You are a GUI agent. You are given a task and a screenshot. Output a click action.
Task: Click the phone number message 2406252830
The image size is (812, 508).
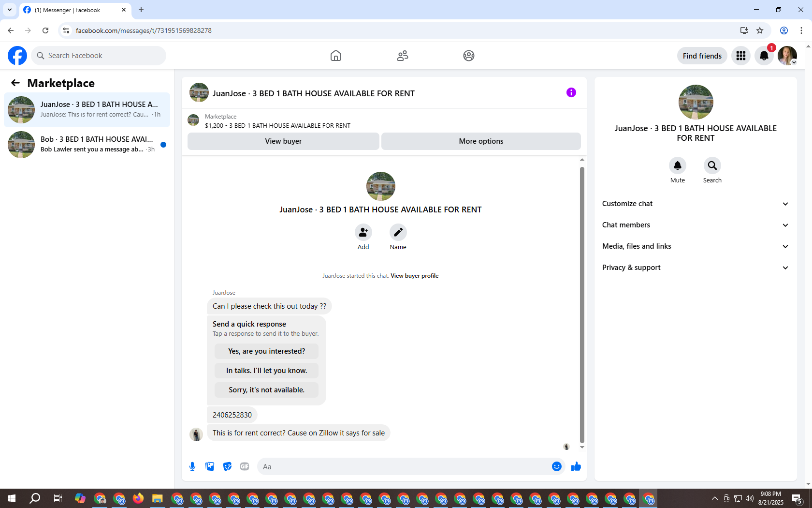click(x=232, y=415)
